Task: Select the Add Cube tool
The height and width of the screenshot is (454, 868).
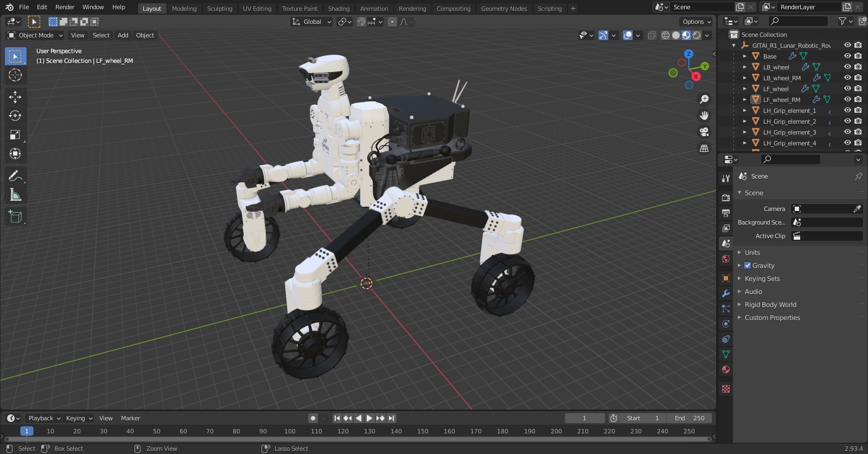Action: [x=15, y=217]
